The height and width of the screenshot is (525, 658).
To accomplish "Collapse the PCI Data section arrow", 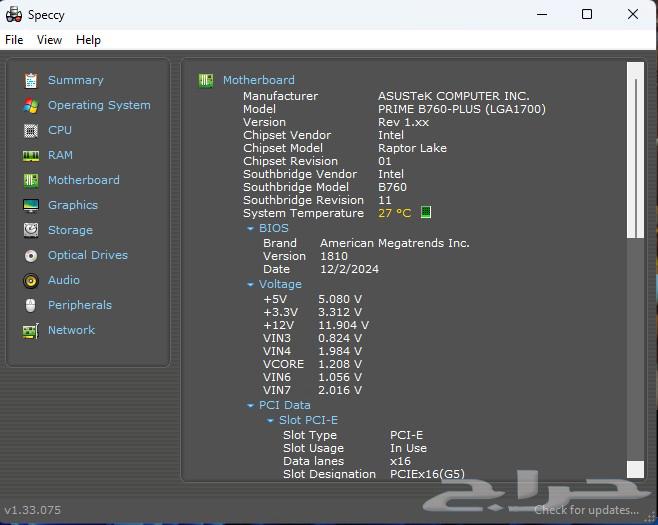I will click(x=250, y=406).
